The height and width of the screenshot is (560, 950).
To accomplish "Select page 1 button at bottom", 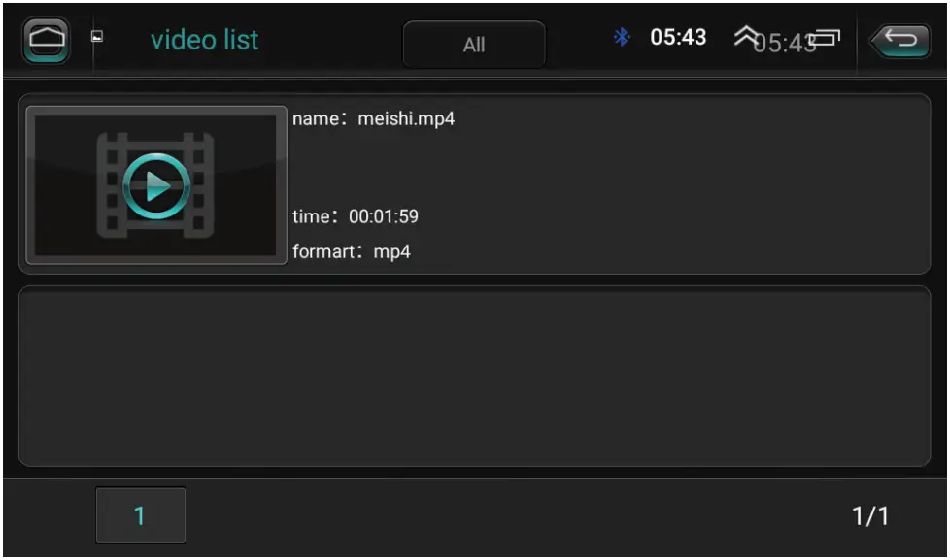I will point(141,514).
